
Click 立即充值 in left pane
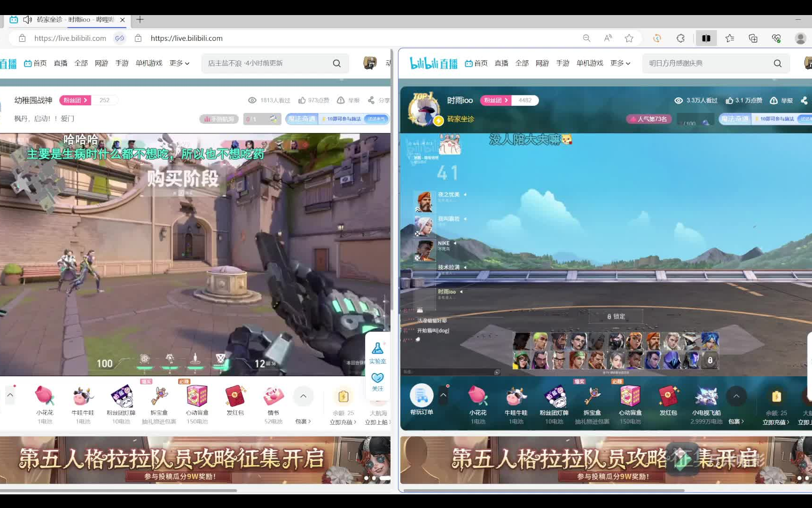[x=343, y=422]
